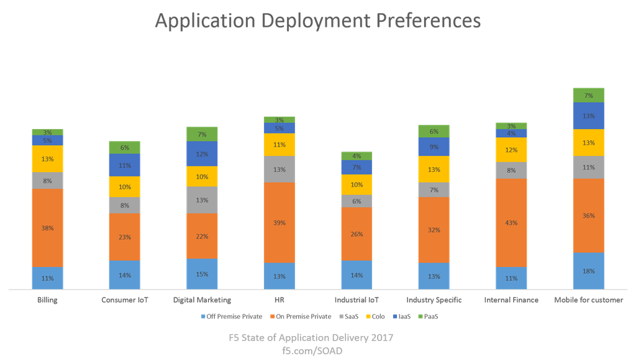Click the On Premise Private legend swatch
The height and width of the screenshot is (364, 636).
pos(273,317)
